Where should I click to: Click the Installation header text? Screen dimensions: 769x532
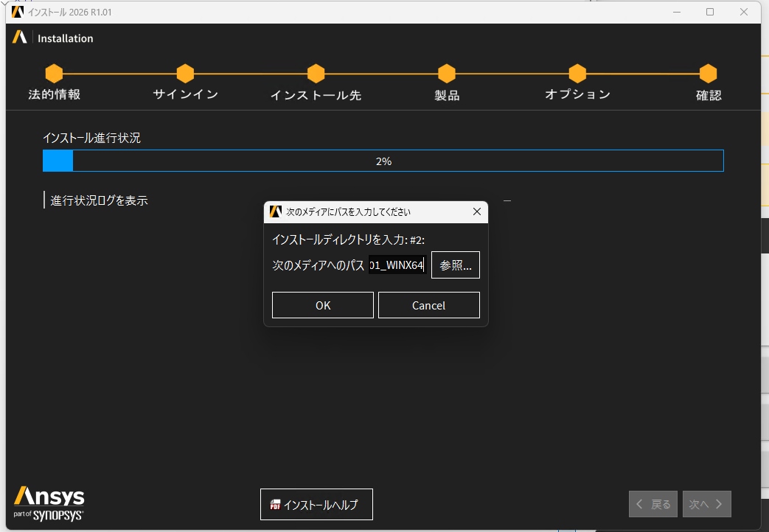pyautogui.click(x=65, y=38)
